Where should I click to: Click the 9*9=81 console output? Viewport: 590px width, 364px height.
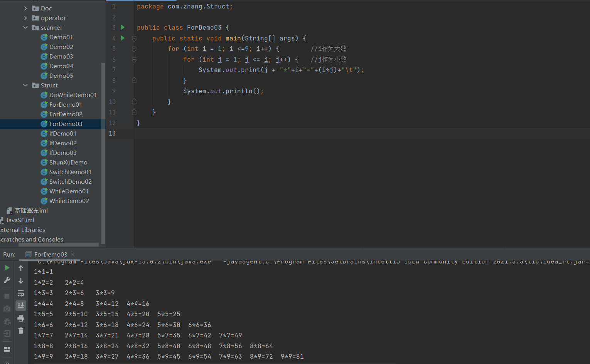coord(292,356)
